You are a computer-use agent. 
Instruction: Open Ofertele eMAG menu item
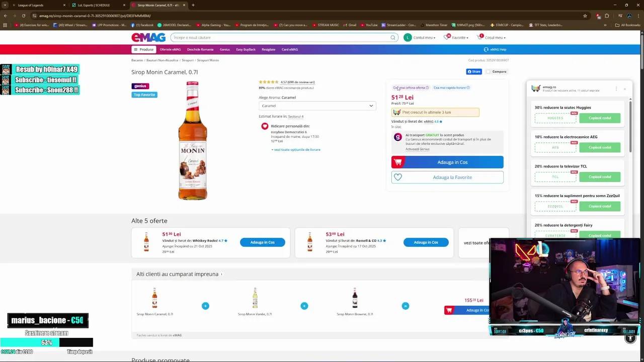[x=170, y=49]
